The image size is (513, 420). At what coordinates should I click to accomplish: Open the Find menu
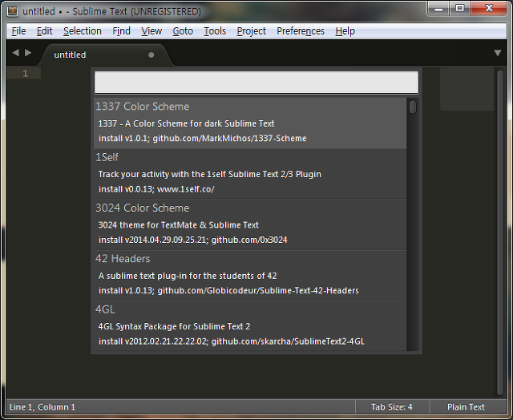click(121, 31)
